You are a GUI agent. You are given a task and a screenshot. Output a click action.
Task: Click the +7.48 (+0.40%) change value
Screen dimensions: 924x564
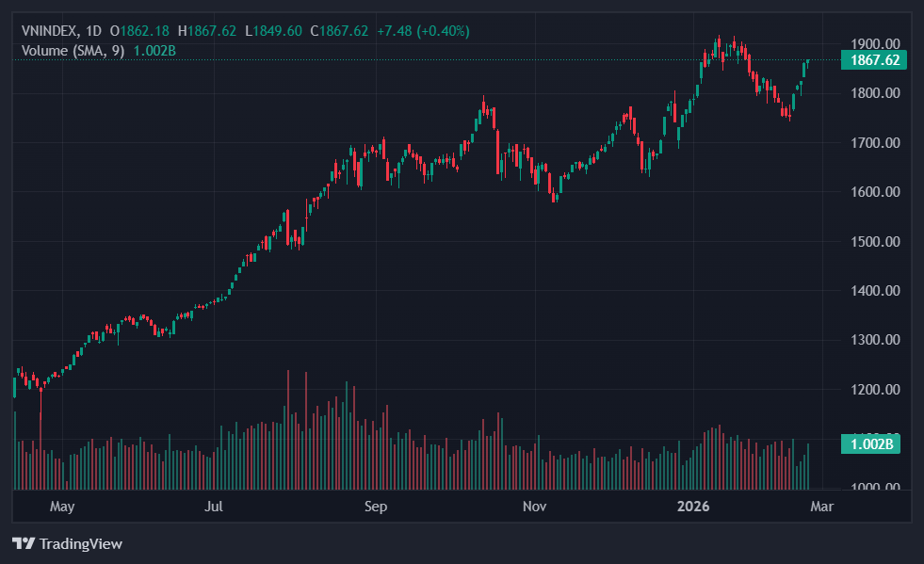click(x=423, y=31)
